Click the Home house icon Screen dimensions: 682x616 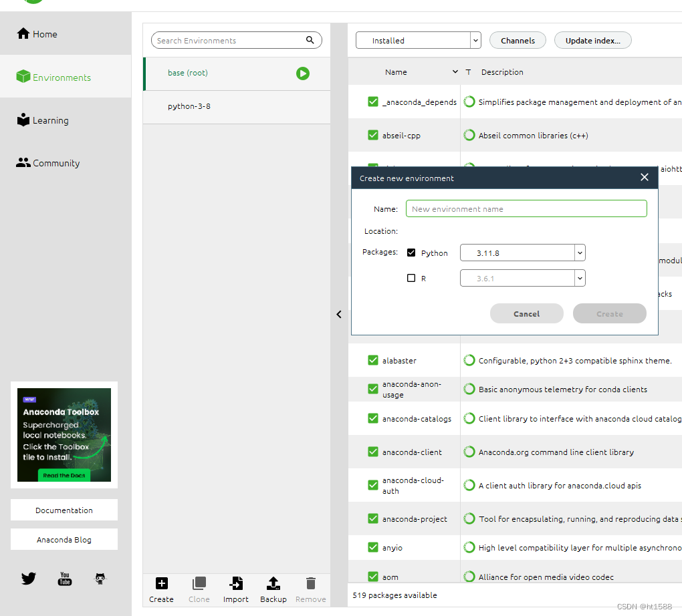pos(23,33)
